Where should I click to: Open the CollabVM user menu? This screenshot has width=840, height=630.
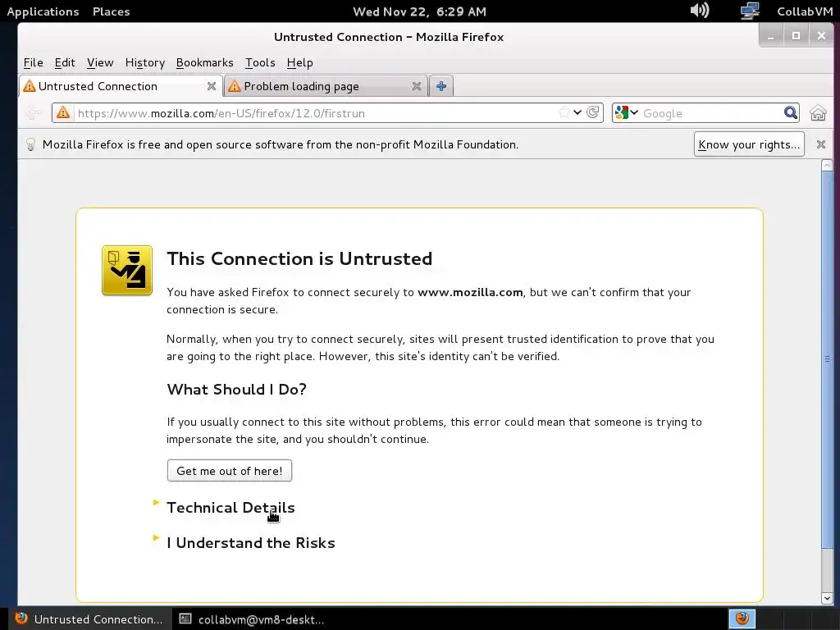tap(805, 11)
